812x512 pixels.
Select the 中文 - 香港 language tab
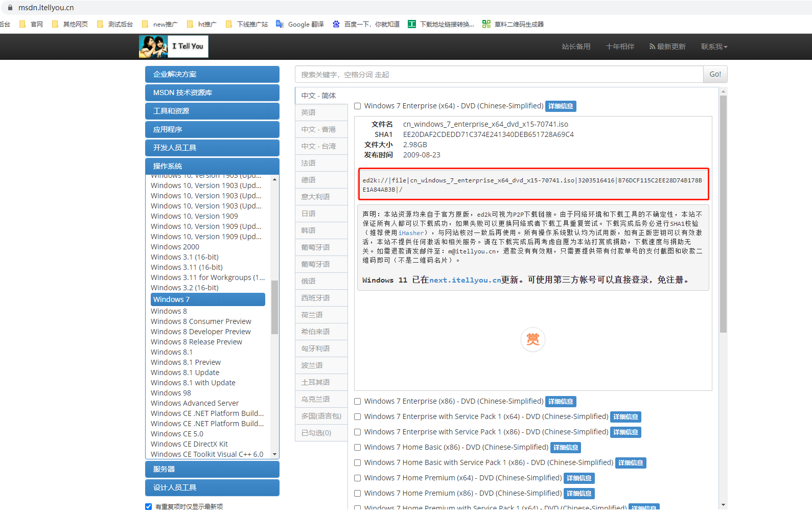pos(321,129)
